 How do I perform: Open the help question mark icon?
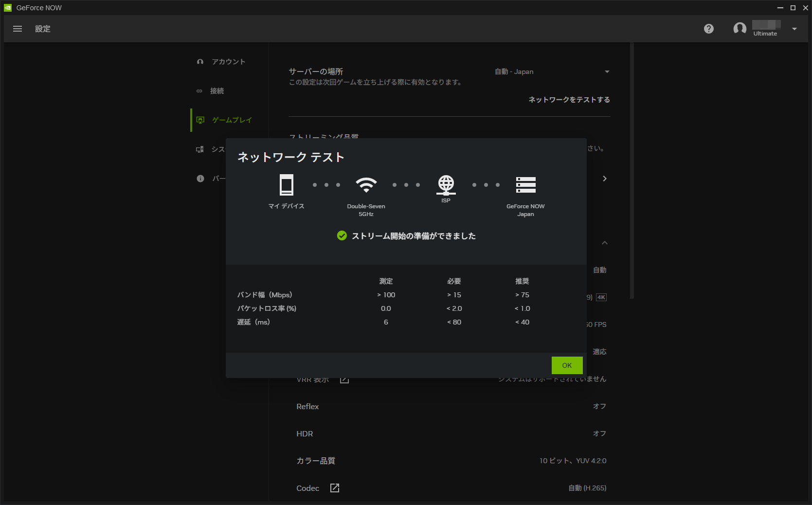pyautogui.click(x=709, y=29)
